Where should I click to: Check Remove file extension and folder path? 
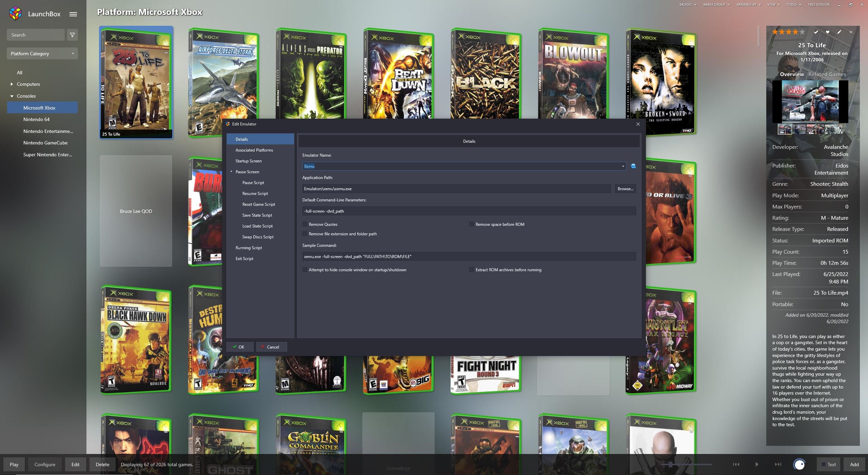[305, 234]
